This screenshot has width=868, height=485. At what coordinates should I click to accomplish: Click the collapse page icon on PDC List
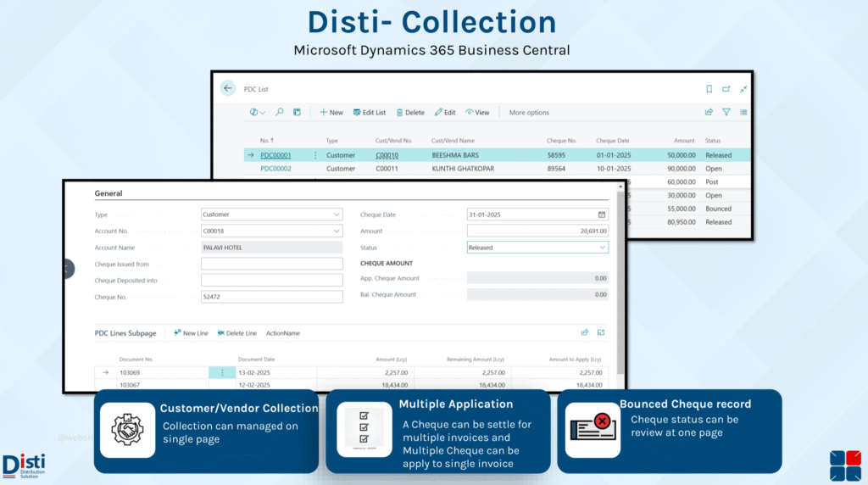pos(743,89)
